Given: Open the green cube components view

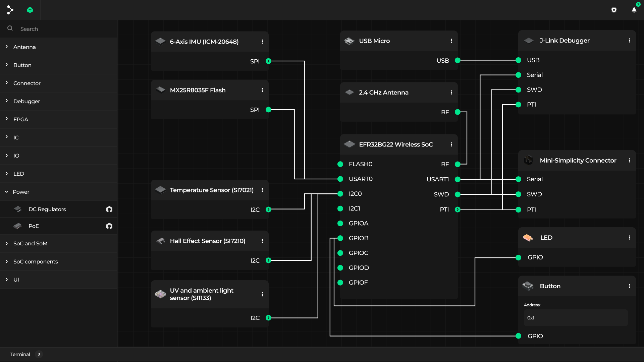Looking at the screenshot, I should pyautogui.click(x=30, y=10).
